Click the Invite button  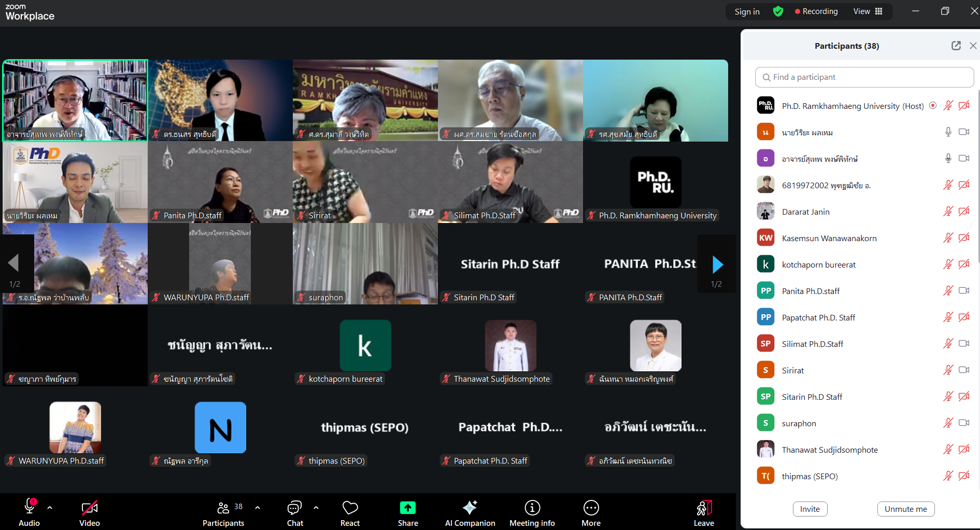[x=809, y=509]
